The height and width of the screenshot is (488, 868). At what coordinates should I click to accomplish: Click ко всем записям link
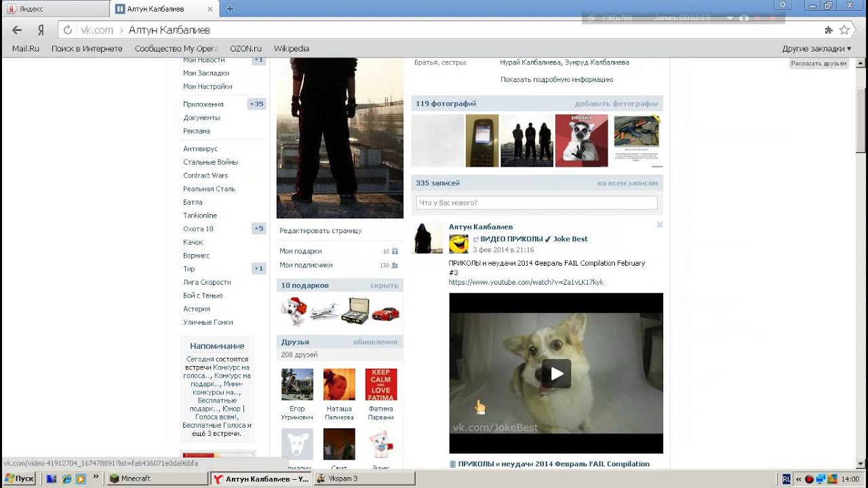point(627,183)
